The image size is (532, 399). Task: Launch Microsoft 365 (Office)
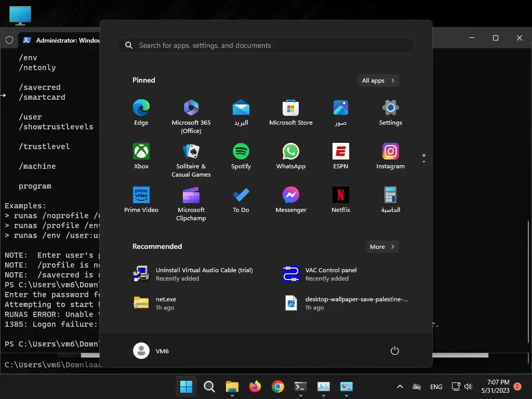(x=191, y=117)
